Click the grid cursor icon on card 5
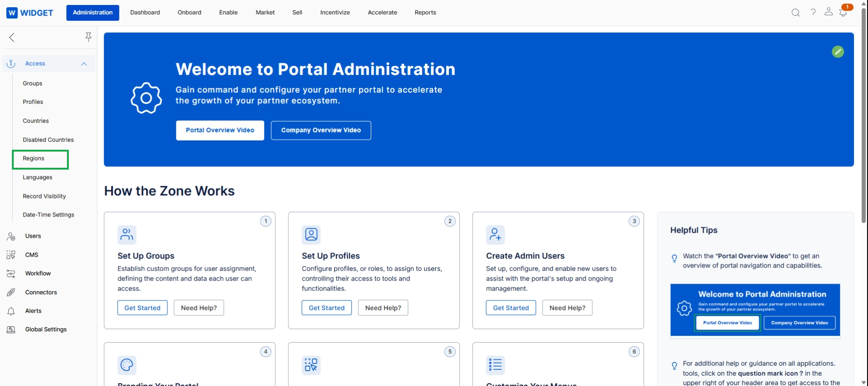The height and width of the screenshot is (386, 868). click(311, 365)
